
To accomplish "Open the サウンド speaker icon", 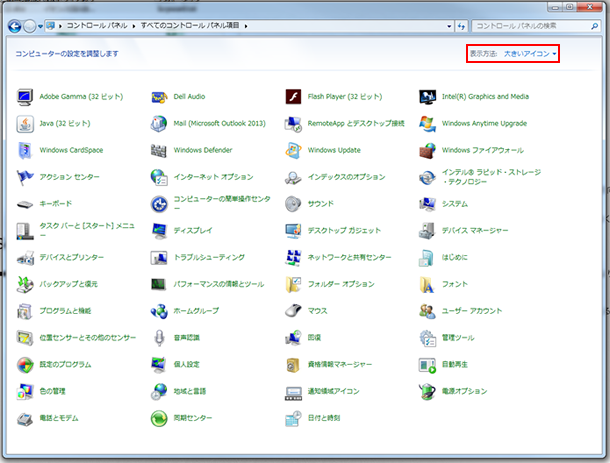I will [293, 204].
